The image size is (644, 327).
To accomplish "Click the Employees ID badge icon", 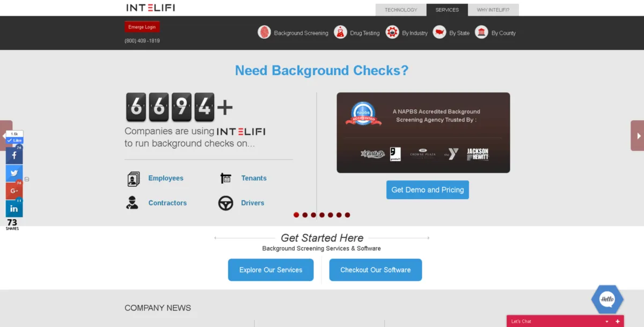I will point(134,178).
